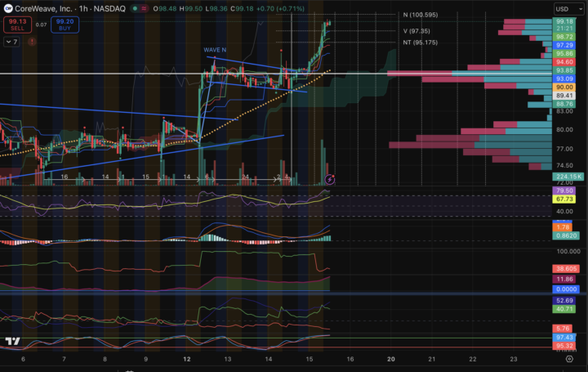Click the blue 97.43 oscillator value label
Image resolution: width=588 pixels, height=372 pixels.
pos(564,338)
